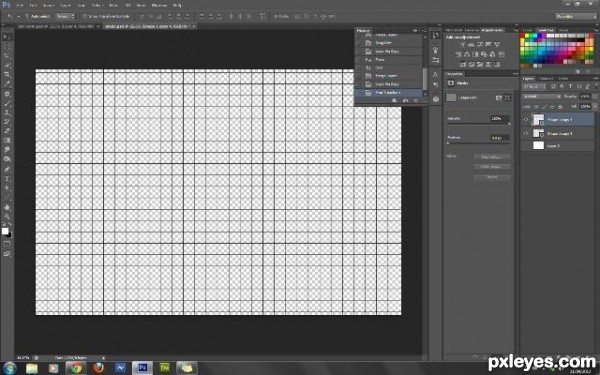The height and width of the screenshot is (375, 600).
Task: Click the top shape layer thumbnail
Action: point(538,119)
